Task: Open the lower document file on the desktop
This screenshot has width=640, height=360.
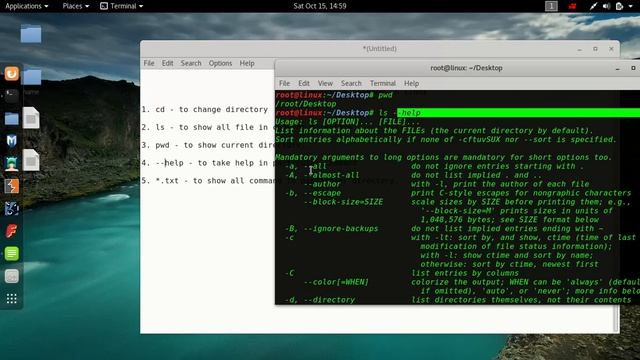Action: point(31,160)
